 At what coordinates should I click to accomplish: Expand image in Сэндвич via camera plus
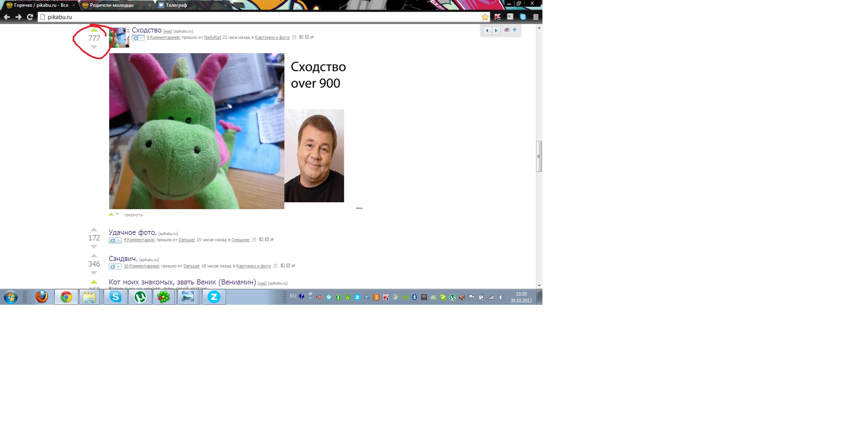point(115,266)
